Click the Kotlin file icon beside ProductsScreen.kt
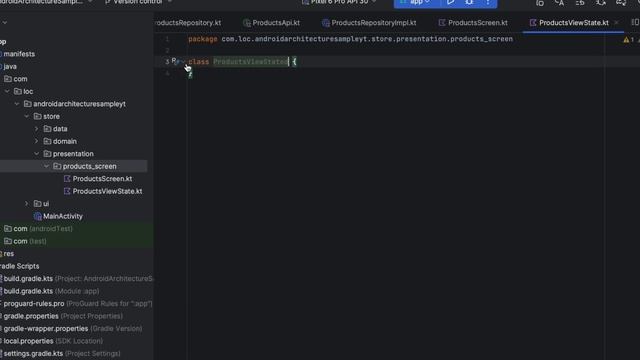640x360 pixels. pyautogui.click(x=67, y=179)
